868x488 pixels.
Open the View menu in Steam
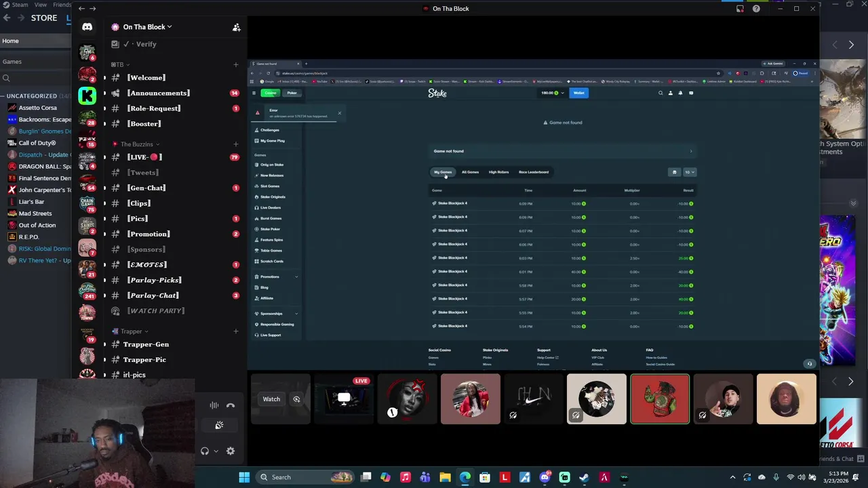[x=41, y=5]
